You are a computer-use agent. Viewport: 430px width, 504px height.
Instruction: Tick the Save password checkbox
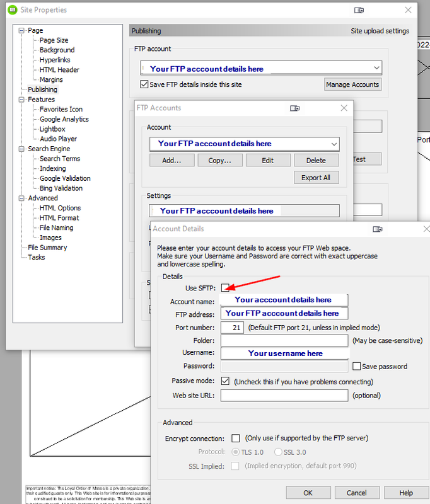[356, 366]
